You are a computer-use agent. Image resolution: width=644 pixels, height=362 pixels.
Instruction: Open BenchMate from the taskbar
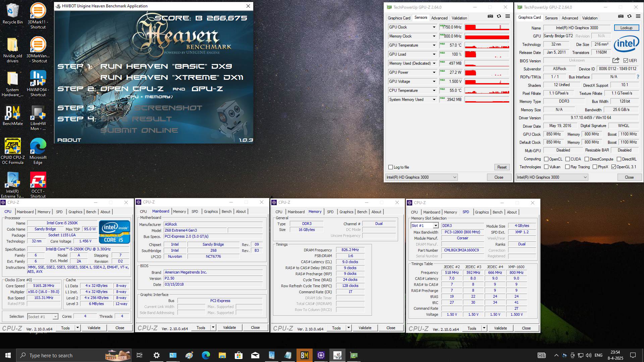coord(304,355)
